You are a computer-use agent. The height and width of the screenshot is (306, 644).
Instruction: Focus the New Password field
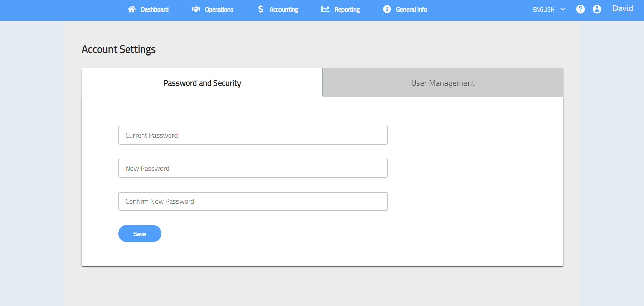click(253, 168)
